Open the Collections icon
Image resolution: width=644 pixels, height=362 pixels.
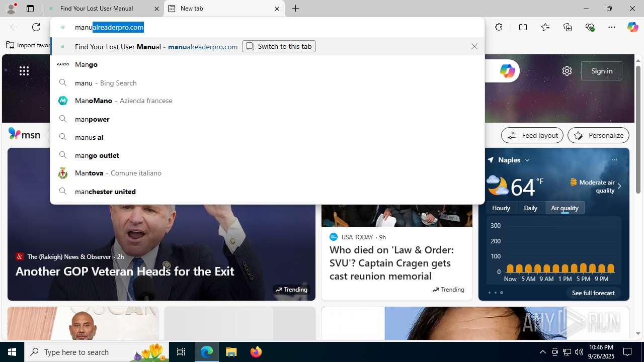[568, 27]
